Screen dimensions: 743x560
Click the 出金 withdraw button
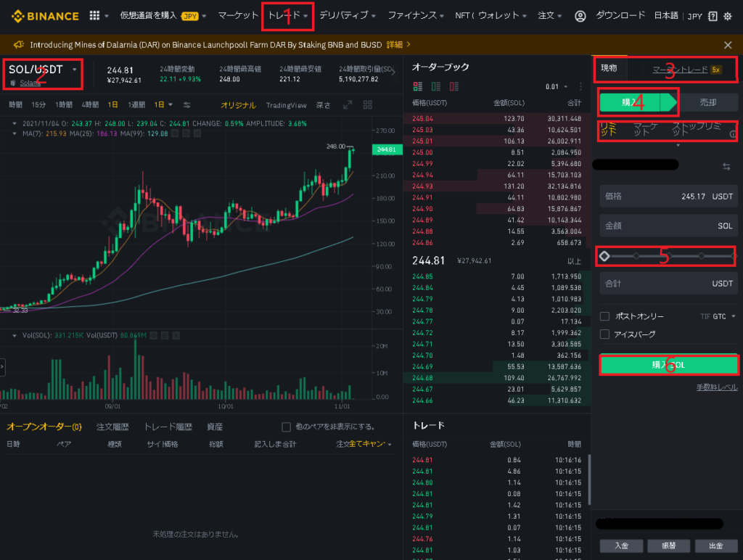(x=716, y=545)
